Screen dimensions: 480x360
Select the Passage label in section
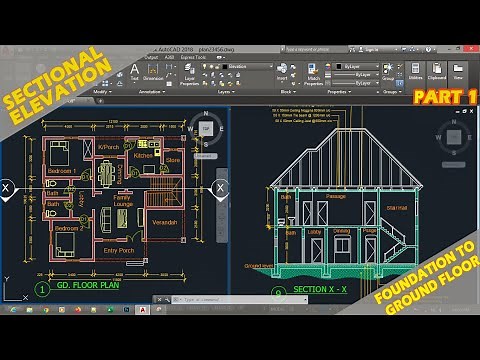(x=336, y=196)
